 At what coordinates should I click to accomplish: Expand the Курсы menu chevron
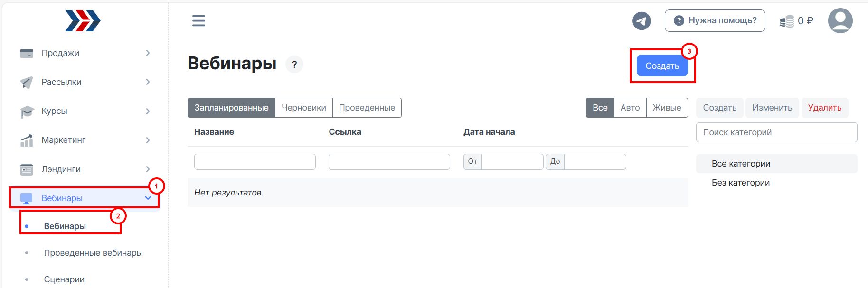point(148,111)
